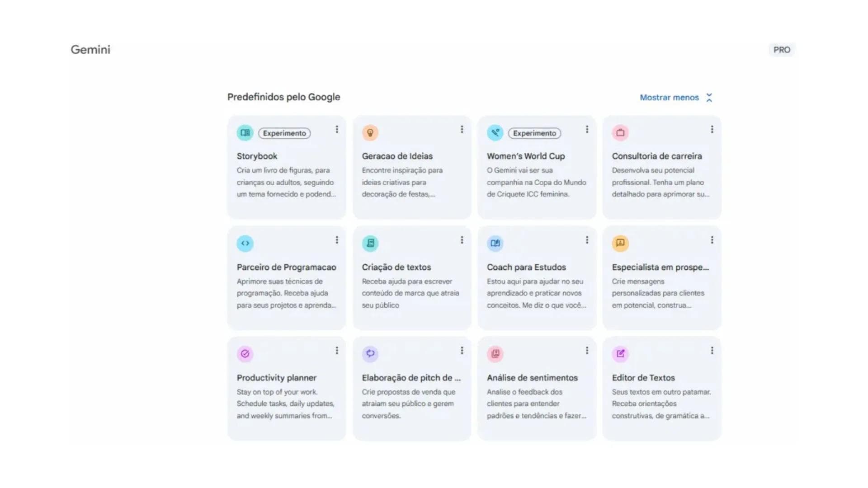Click the Gemini logo text
The image size is (868, 488).
90,50
